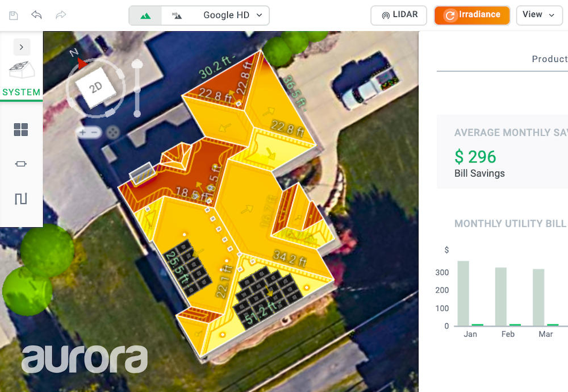Image resolution: width=568 pixels, height=392 pixels.
Task: Click the LIDAR button
Action: pos(399,15)
